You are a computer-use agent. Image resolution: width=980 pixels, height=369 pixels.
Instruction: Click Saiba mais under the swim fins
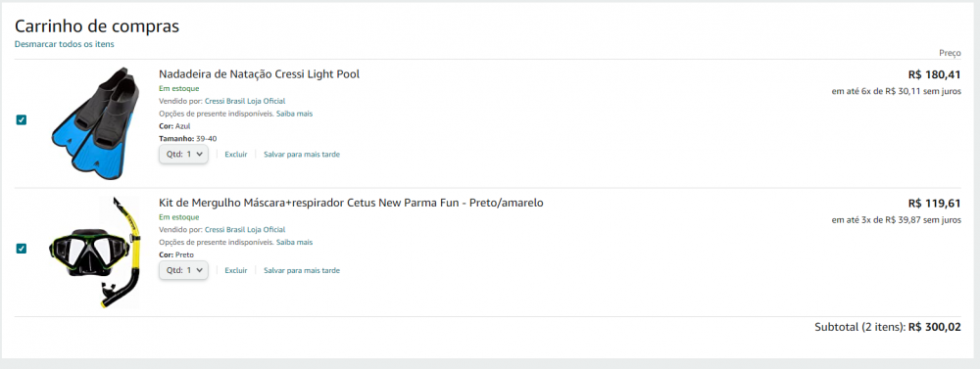294,114
